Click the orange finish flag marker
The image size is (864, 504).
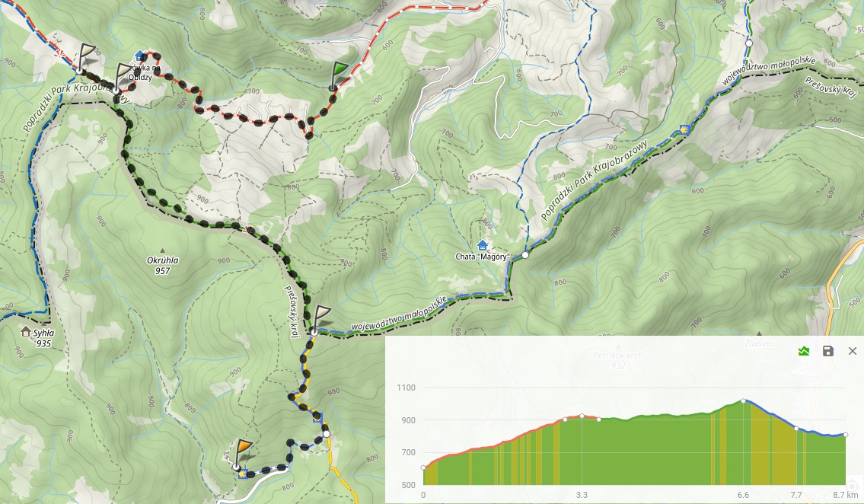click(242, 454)
